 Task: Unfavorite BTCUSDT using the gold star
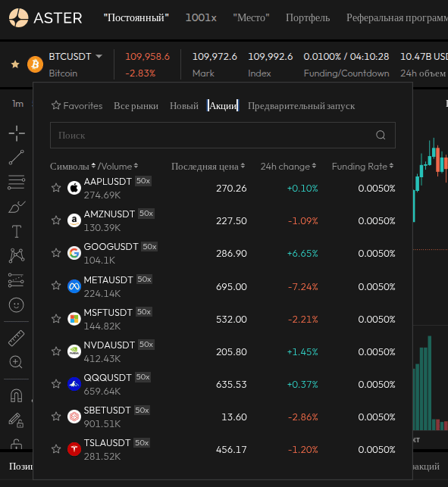coord(15,64)
